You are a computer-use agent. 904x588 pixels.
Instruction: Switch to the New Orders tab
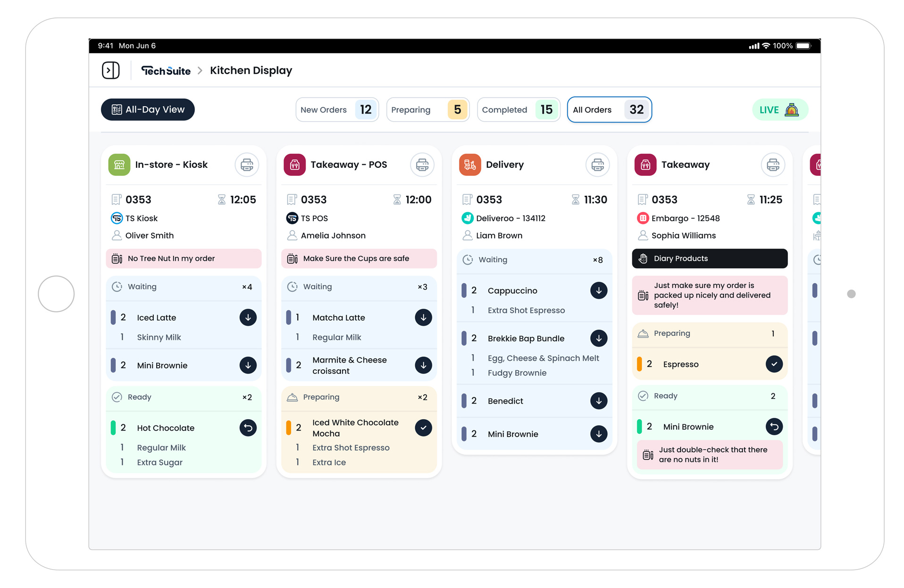point(337,110)
